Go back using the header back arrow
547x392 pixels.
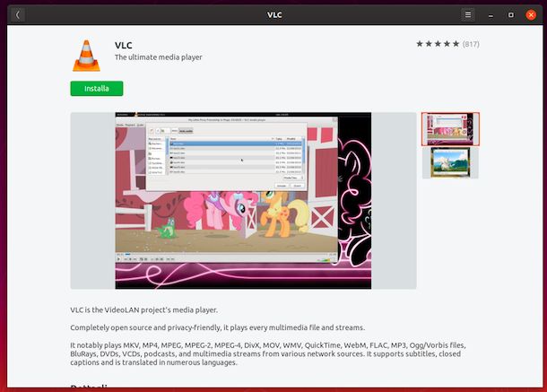(18, 15)
